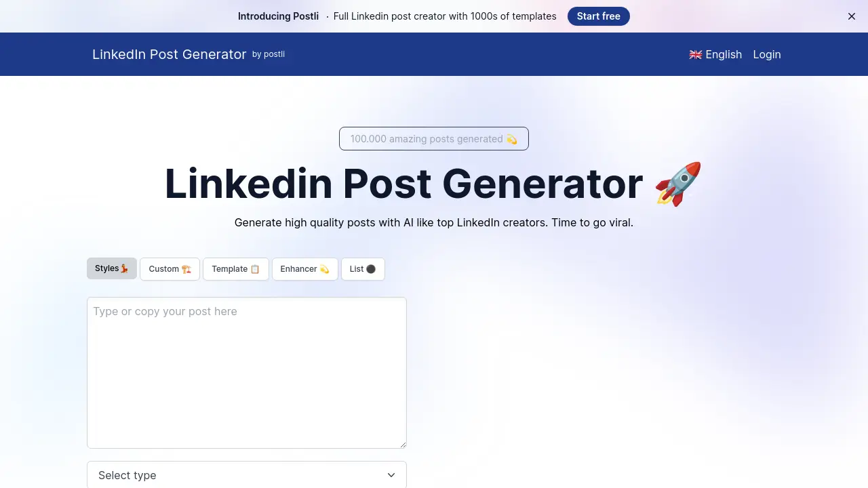Expand the Select type dropdown

tap(247, 475)
